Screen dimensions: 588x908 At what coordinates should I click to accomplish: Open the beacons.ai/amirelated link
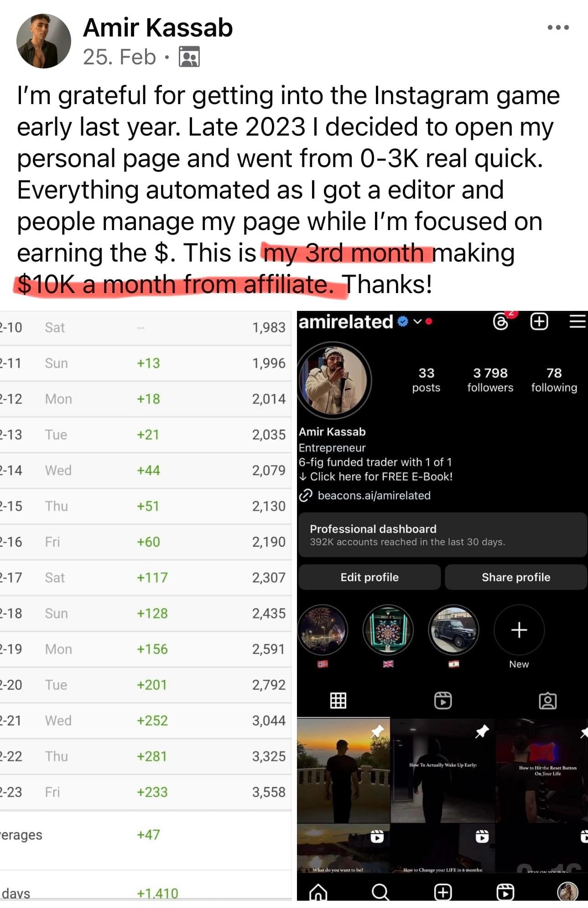pos(374,495)
